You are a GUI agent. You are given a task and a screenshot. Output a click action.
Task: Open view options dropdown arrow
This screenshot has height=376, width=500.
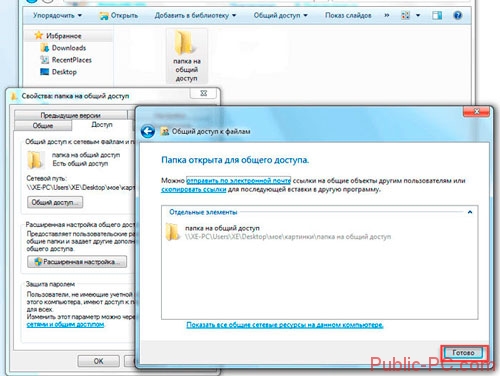tap(418, 15)
